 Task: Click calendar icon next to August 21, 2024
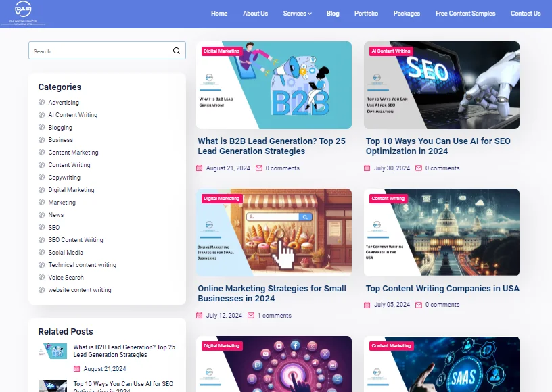pyautogui.click(x=200, y=168)
